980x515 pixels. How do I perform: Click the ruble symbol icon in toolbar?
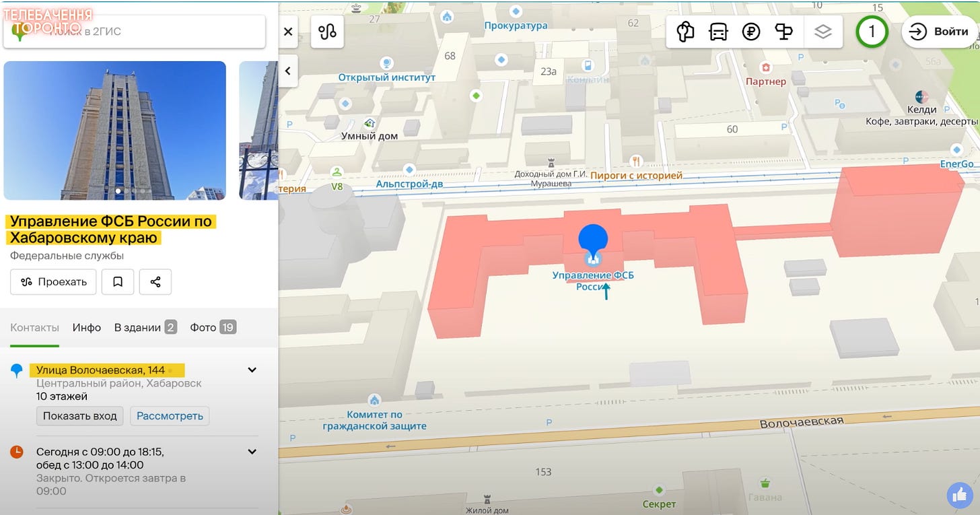[751, 32]
